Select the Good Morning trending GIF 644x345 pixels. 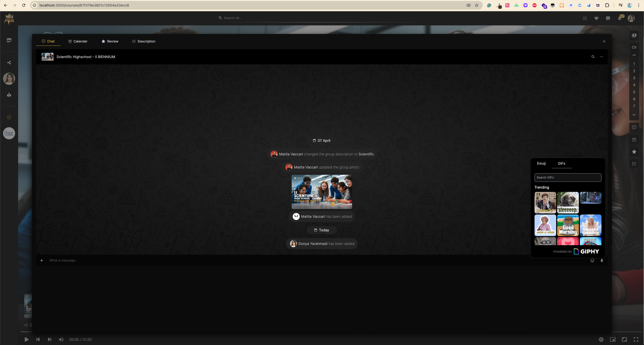point(568,225)
